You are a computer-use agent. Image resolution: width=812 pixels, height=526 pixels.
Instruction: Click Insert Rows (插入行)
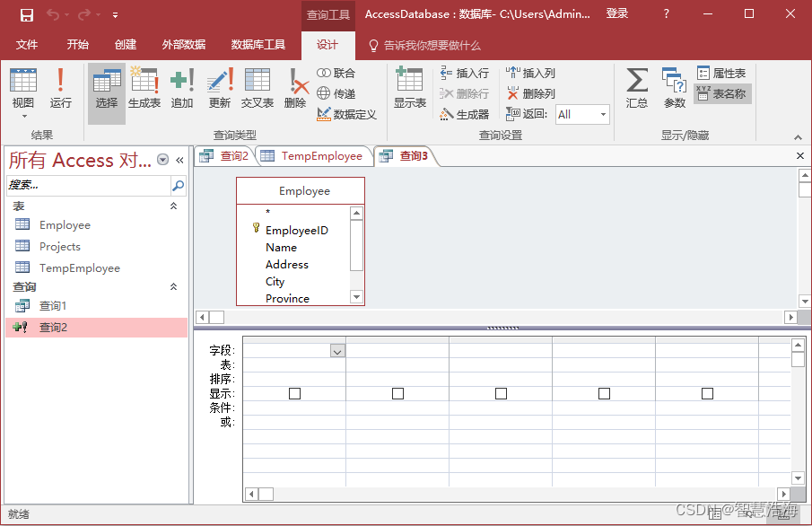(465, 73)
